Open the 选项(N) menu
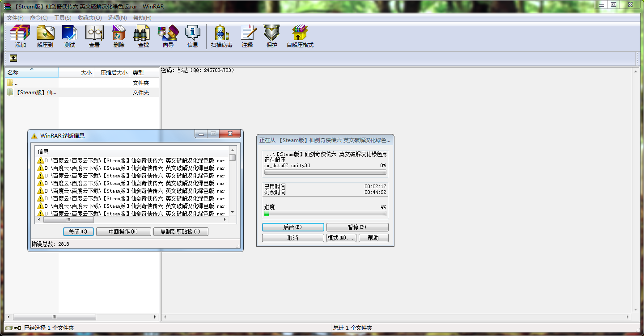The image size is (644, 336). click(118, 18)
